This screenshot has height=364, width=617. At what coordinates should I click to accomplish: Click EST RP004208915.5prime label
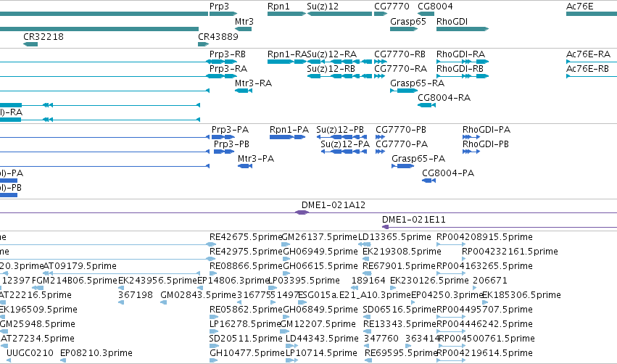(485, 237)
